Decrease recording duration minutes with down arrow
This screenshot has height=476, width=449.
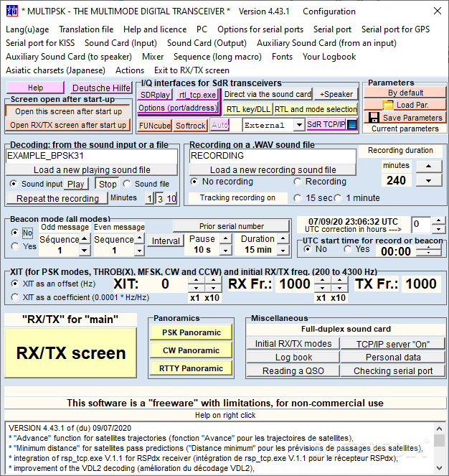click(x=429, y=181)
